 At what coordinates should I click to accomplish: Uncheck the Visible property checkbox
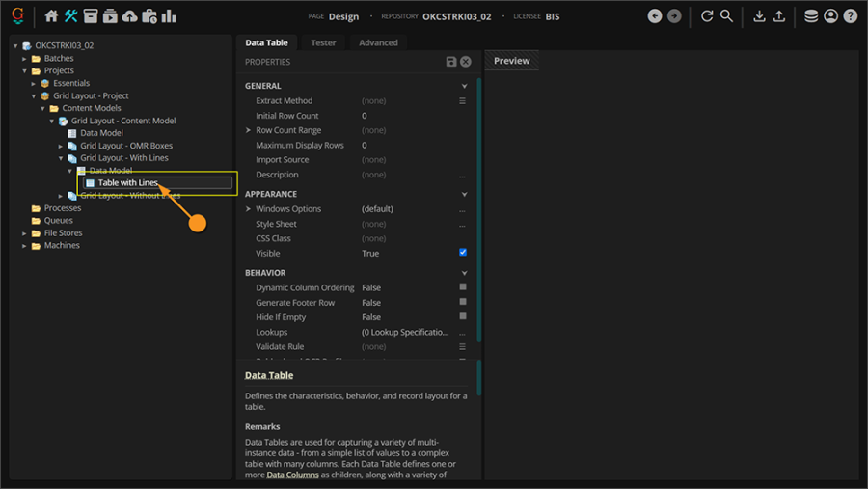pyautogui.click(x=463, y=253)
